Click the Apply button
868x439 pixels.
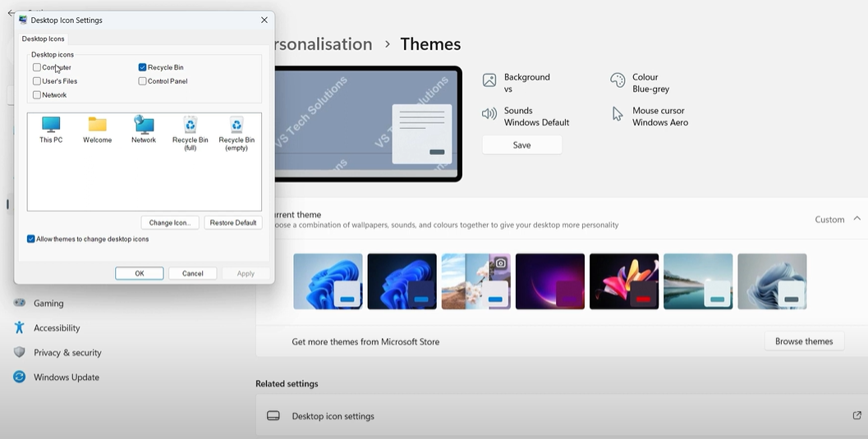point(246,273)
